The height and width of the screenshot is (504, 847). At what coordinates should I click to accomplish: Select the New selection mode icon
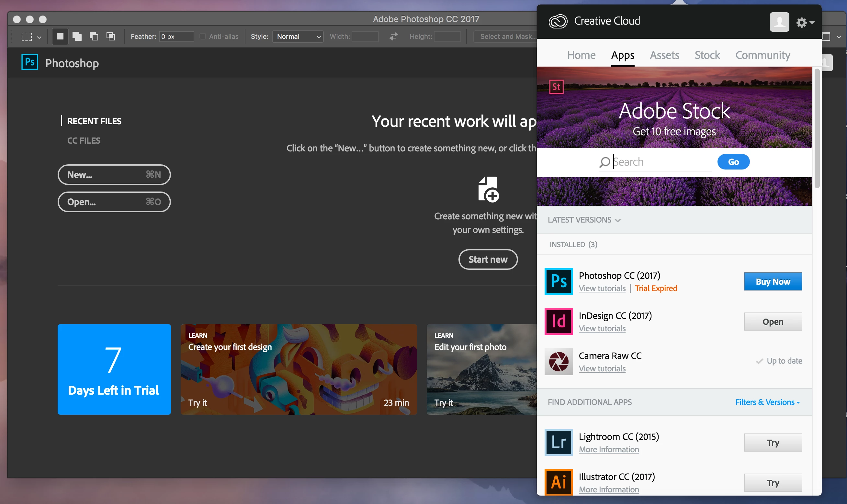point(60,36)
